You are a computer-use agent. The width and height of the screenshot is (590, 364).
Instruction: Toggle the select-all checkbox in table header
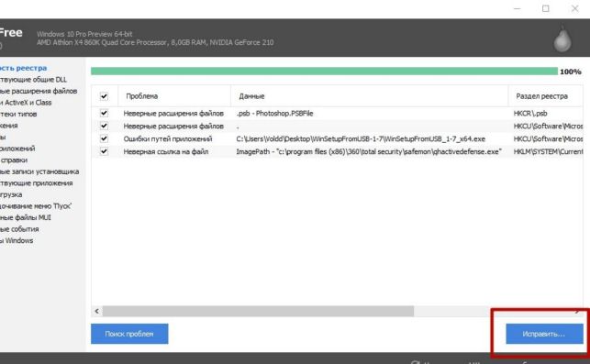click(105, 96)
